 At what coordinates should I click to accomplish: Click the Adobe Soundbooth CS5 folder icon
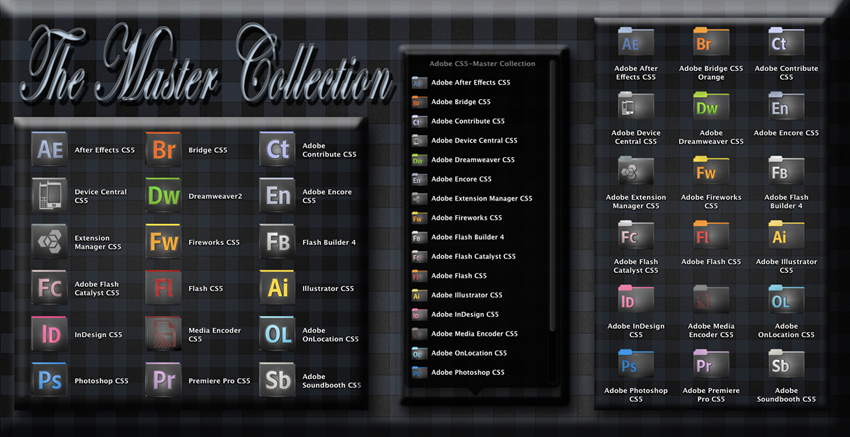pyautogui.click(x=786, y=364)
